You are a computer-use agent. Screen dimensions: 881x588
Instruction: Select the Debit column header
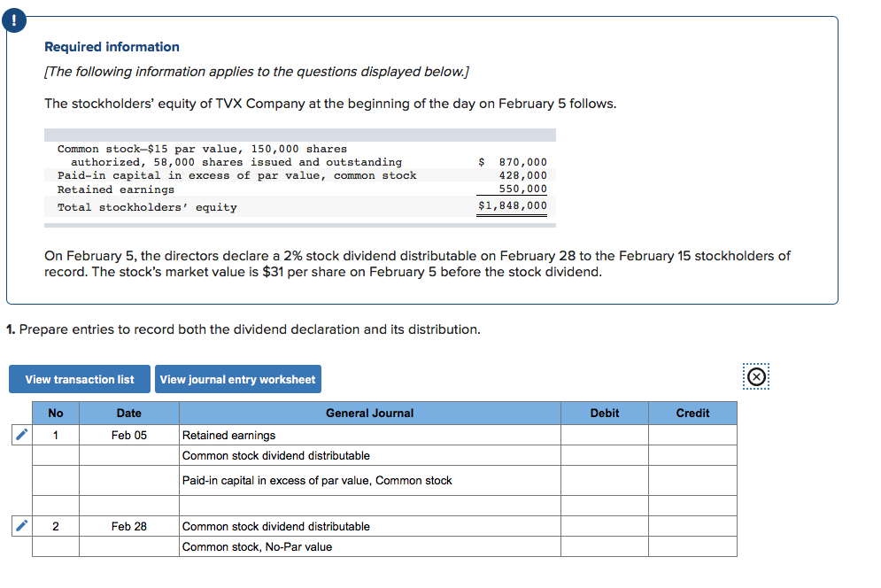point(605,413)
